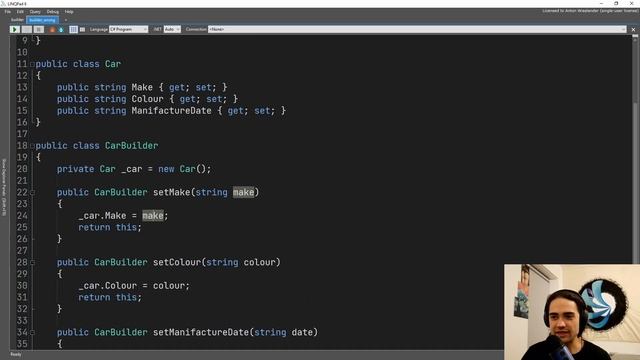Image resolution: width=640 pixels, height=360 pixels.
Task: Click the license text in the top right
Action: click(x=589, y=11)
